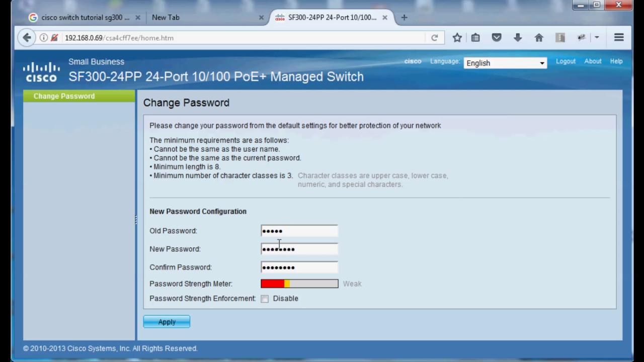Show site information icon in address bar
Screen dimensions: 644x362
coord(44,38)
